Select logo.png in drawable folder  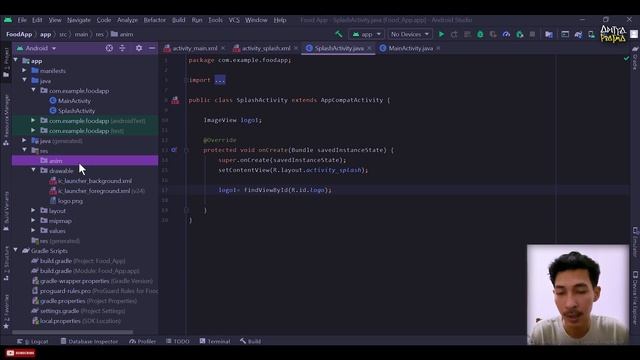pos(70,201)
